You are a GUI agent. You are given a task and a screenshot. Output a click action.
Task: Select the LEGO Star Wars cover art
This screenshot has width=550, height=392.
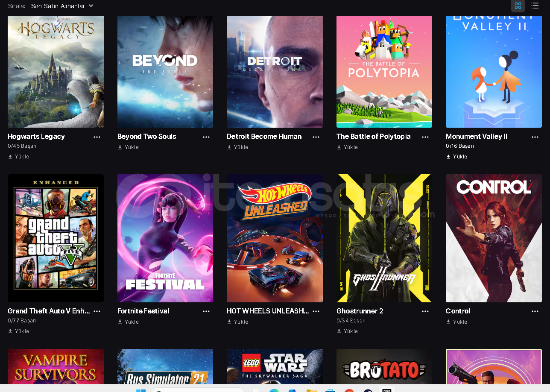coord(275,366)
